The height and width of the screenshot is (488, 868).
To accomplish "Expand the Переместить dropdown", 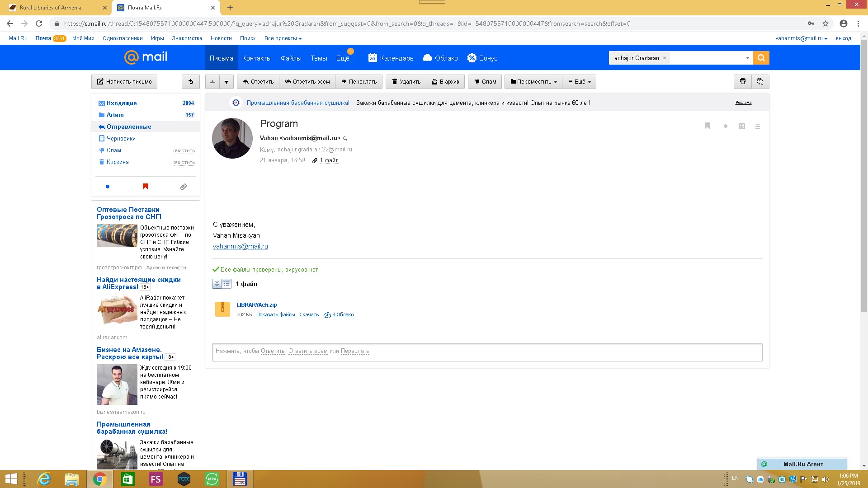I will coord(533,82).
